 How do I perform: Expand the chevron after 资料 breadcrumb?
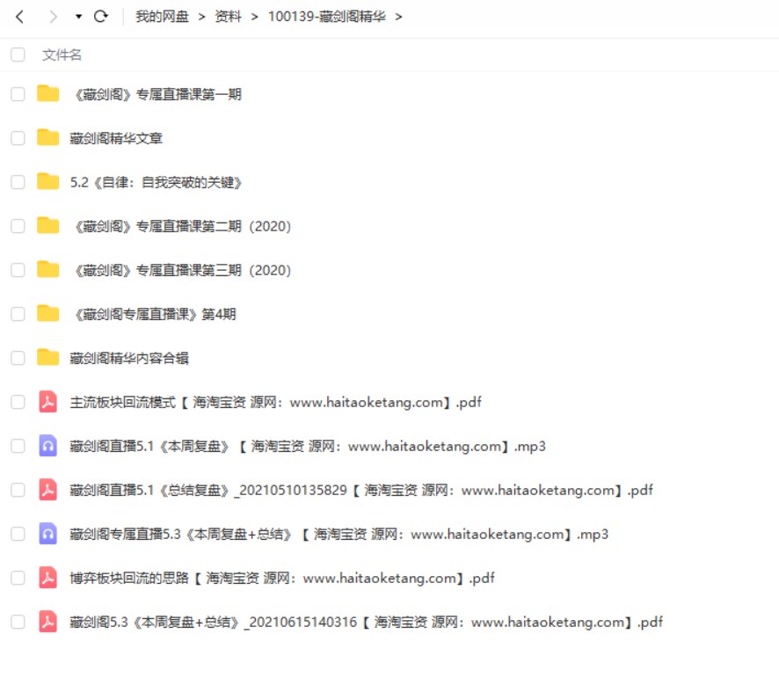click(255, 18)
